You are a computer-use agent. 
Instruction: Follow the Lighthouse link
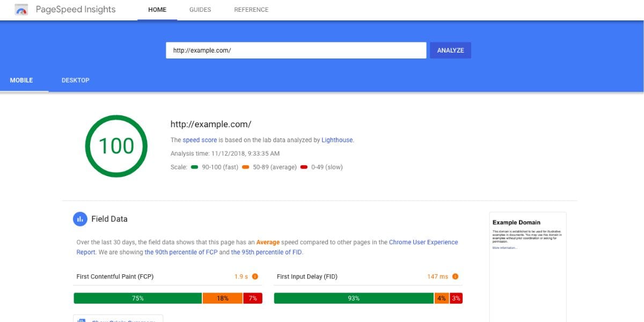tap(337, 140)
